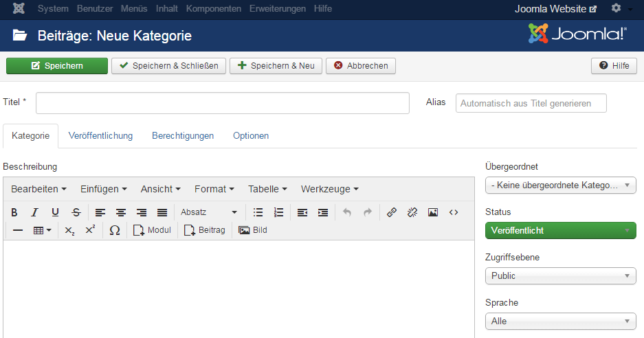The width and height of the screenshot is (644, 338).
Task: Justify text in editor
Action: pyautogui.click(x=162, y=212)
